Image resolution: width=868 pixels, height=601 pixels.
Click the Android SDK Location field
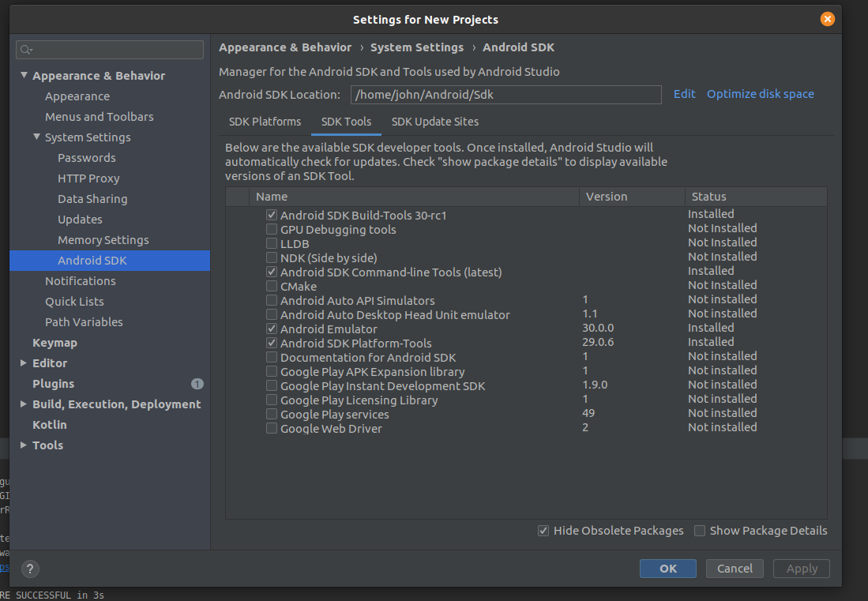pyautogui.click(x=506, y=95)
